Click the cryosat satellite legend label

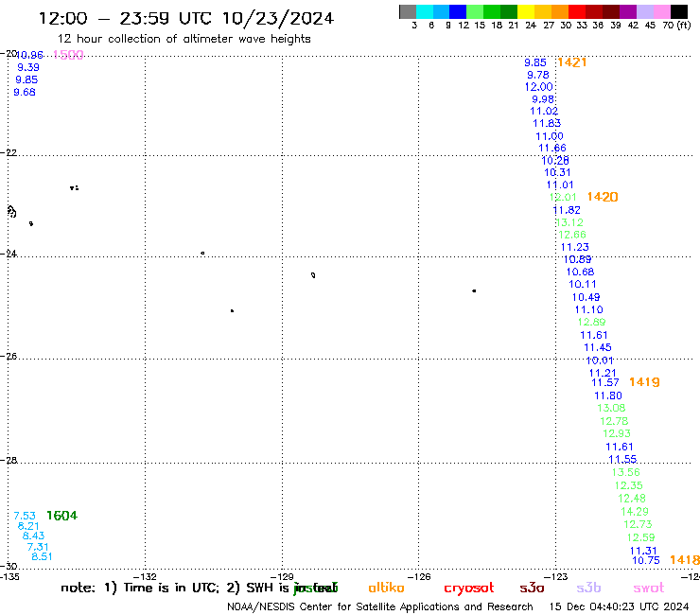point(469,589)
